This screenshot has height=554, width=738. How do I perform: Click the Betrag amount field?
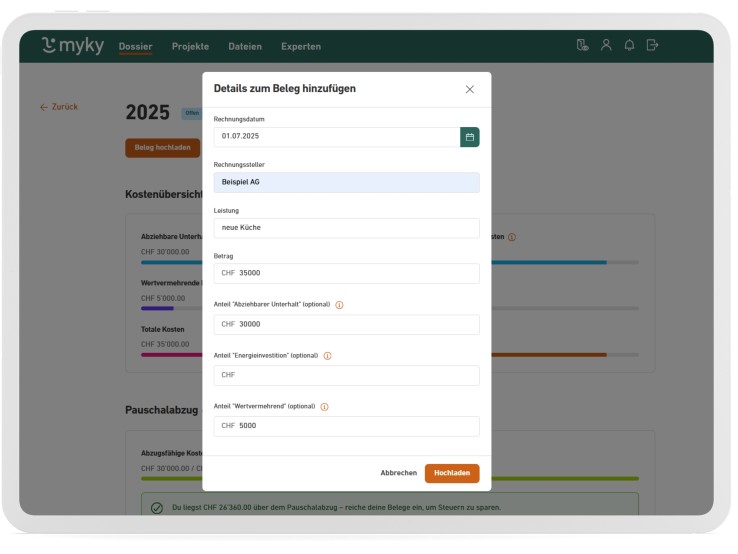click(x=346, y=273)
